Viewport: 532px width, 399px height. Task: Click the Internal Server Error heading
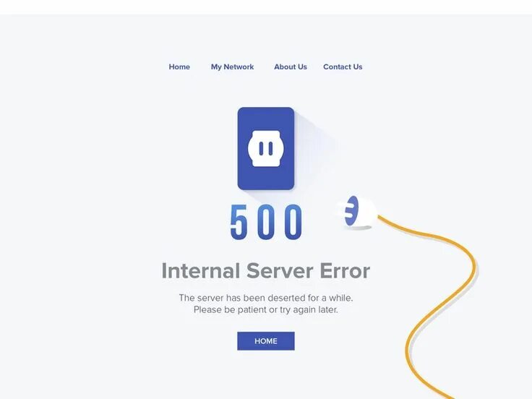[x=266, y=271]
